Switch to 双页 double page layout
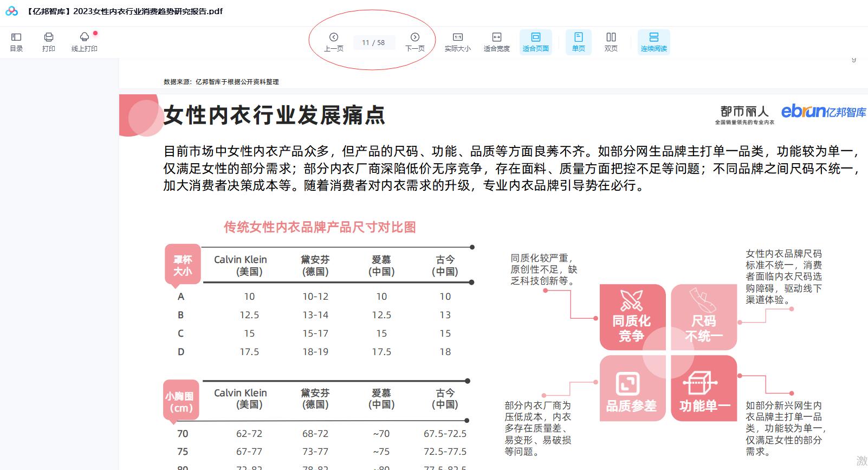868x470 pixels. 611,42
